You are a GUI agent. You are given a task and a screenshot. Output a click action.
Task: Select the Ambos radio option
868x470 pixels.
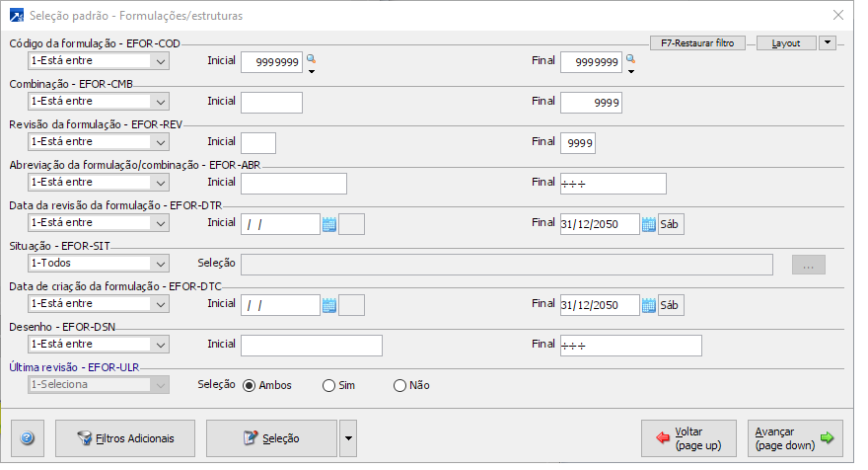(250, 385)
